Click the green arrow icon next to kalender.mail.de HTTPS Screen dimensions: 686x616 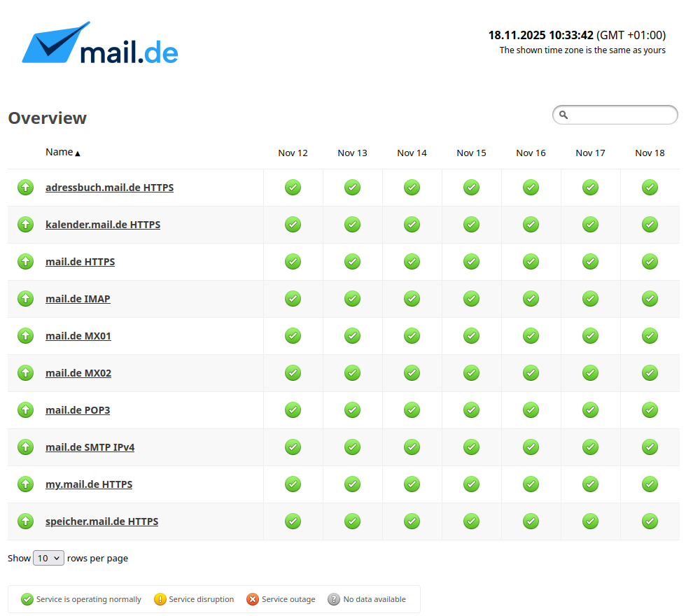coord(25,224)
